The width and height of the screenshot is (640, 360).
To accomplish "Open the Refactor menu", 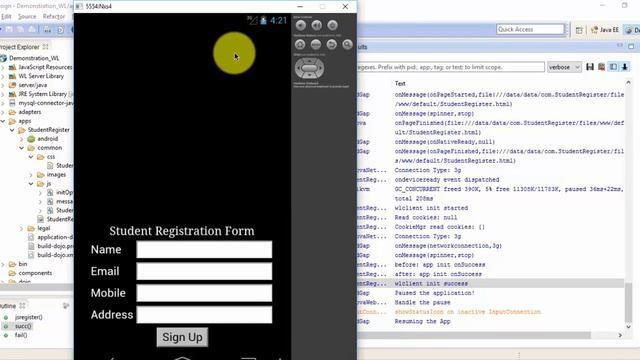I will tap(54, 16).
